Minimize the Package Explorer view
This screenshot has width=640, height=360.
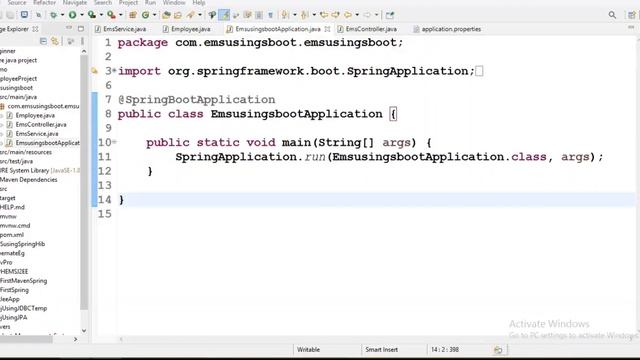tap(69, 28)
